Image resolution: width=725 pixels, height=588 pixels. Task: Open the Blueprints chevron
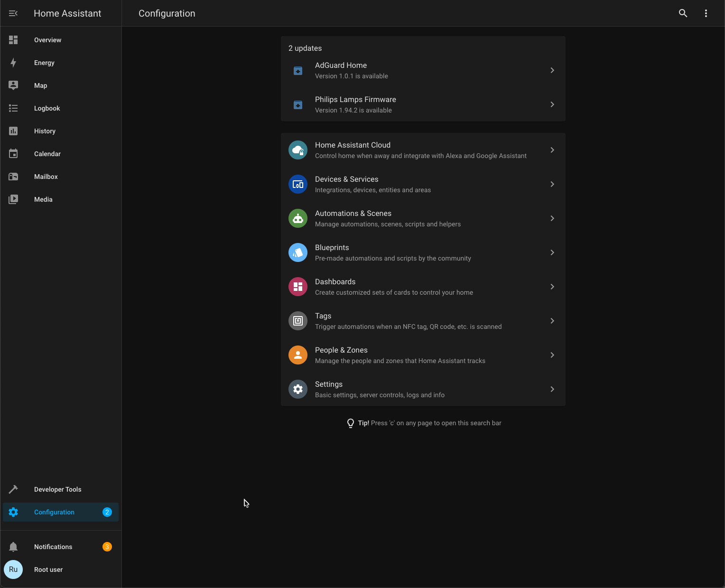point(552,252)
